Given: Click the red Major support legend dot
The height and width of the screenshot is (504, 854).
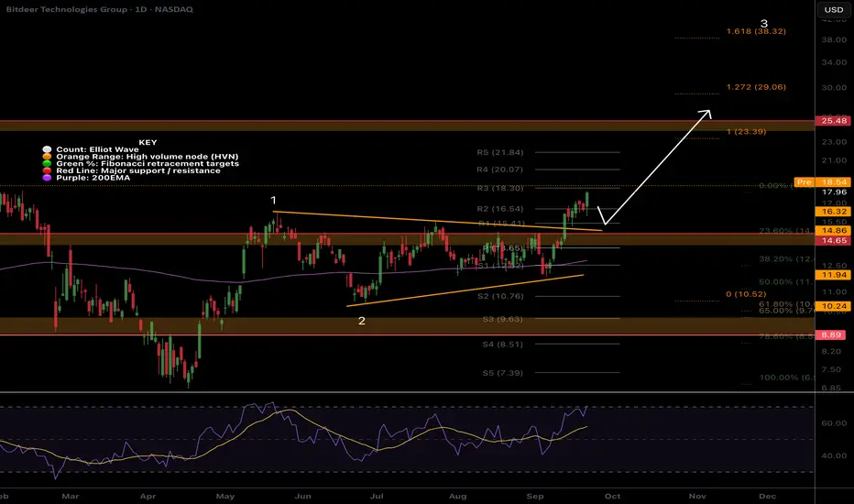Looking at the screenshot, I should [47, 170].
